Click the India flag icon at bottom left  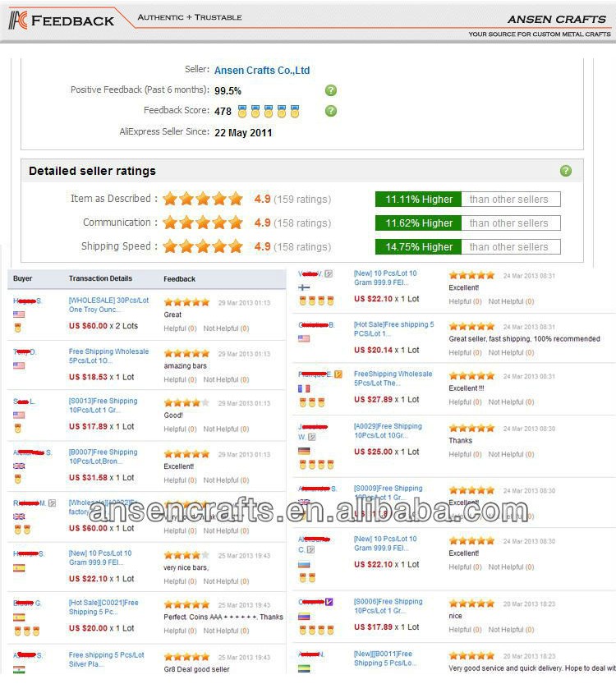pos(19,669)
